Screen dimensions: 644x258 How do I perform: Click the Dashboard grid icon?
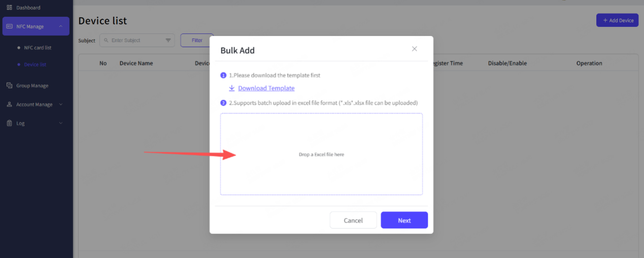(9, 8)
